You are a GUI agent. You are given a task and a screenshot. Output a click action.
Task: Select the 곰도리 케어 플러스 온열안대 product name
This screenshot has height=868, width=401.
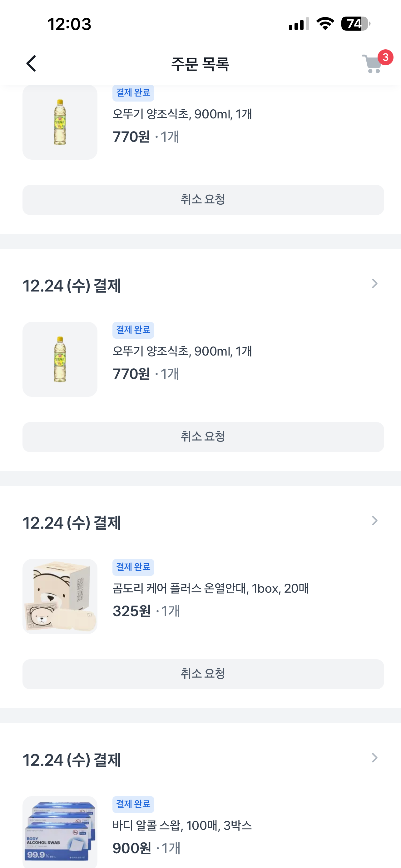point(210,589)
